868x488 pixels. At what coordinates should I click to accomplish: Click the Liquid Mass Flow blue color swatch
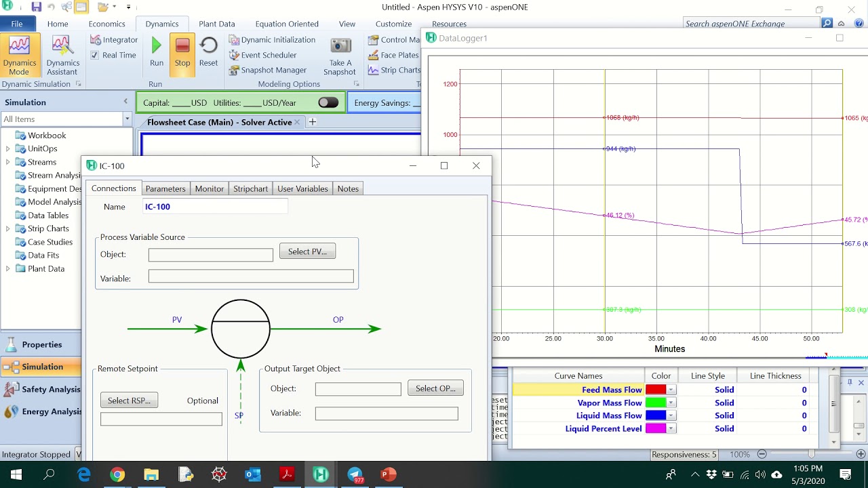click(656, 415)
